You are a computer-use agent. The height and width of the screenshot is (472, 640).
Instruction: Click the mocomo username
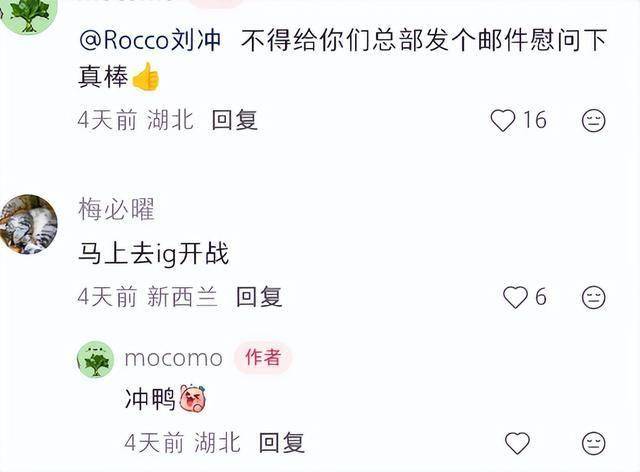[x=173, y=359]
